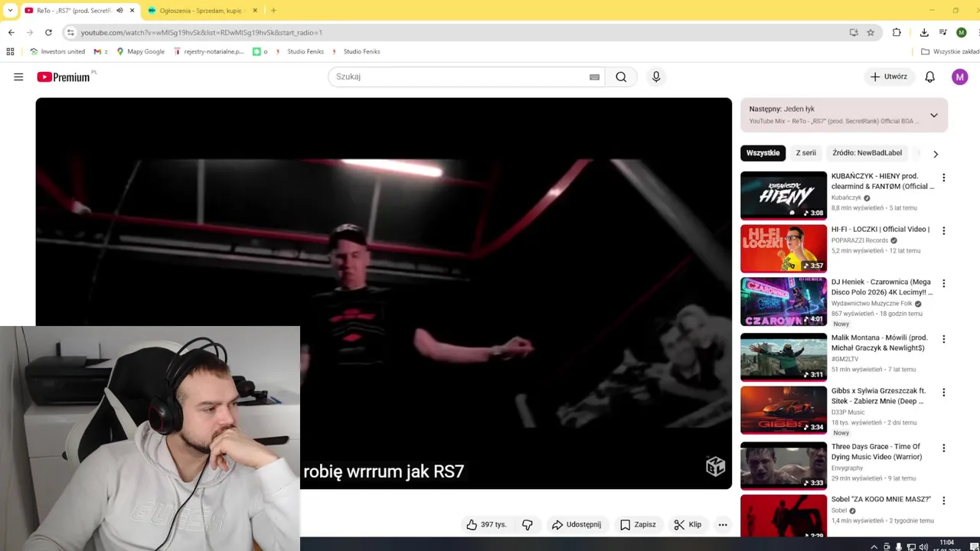Switch to the Ogłoszenia - Sprzedam tab
980x551 pixels.
pos(201,11)
